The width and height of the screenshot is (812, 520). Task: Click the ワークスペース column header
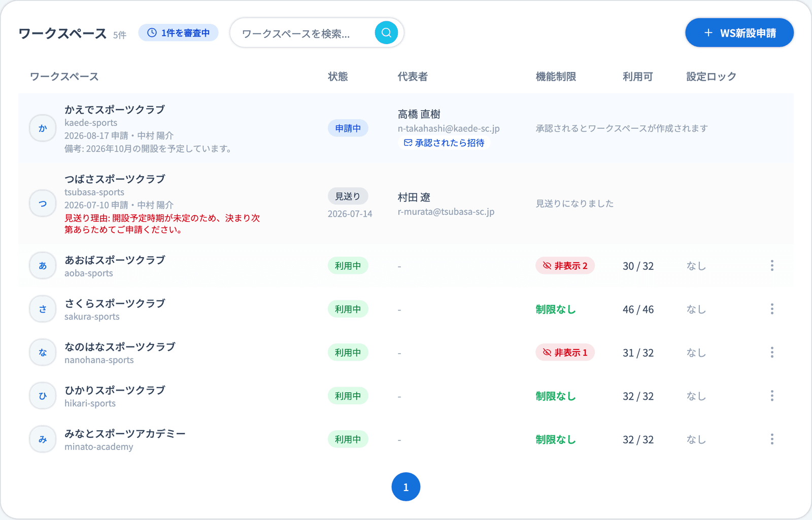pos(64,77)
